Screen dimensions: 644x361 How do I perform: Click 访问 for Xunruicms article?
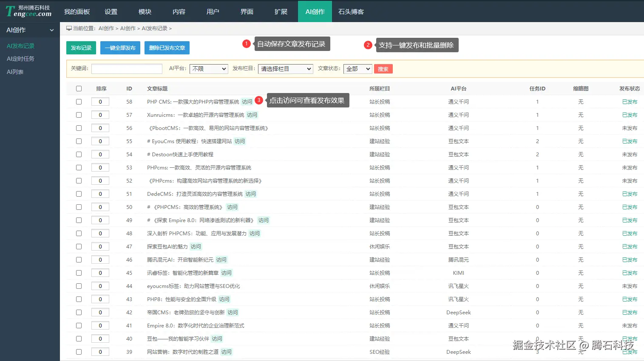pos(252,115)
